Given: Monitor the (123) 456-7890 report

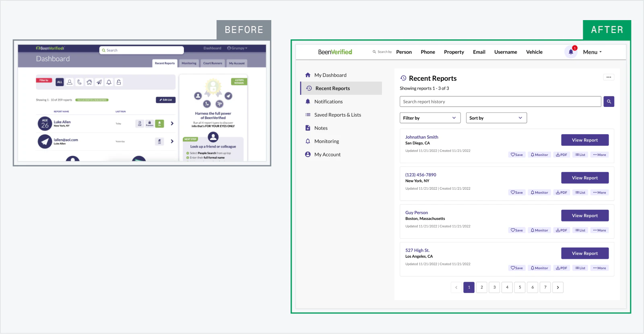Looking at the screenshot, I should 539,193.
